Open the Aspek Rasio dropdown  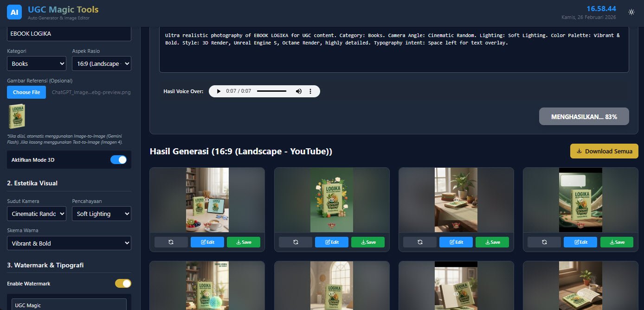[102, 63]
